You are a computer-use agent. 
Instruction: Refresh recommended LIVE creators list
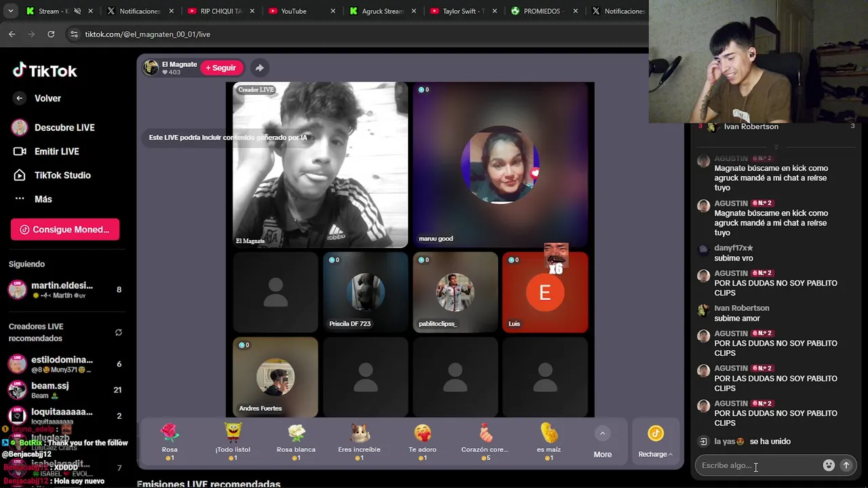pos(118,332)
